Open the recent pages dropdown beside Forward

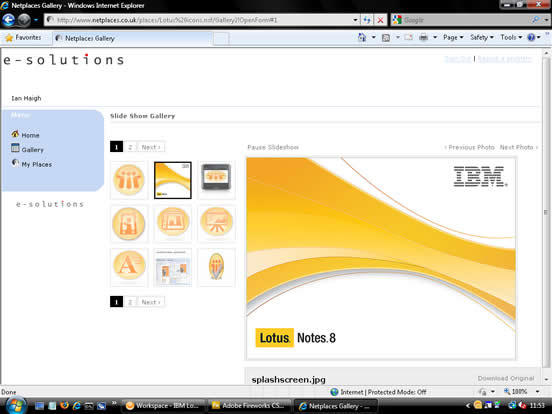tap(36, 20)
